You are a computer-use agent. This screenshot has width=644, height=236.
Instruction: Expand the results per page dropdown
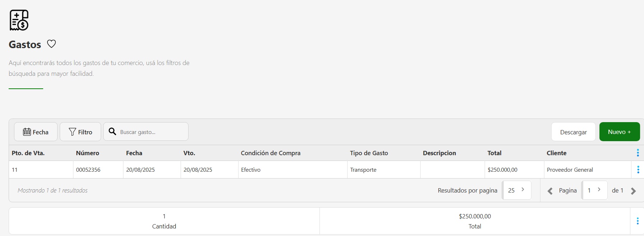[x=516, y=190]
